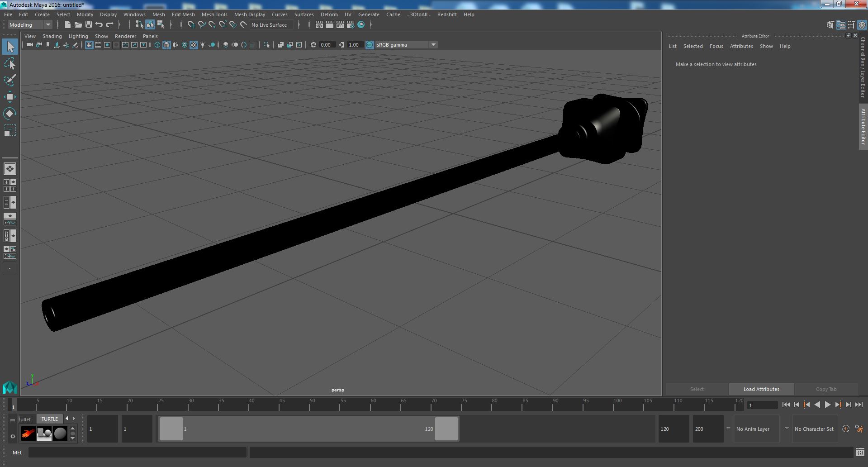Image resolution: width=868 pixels, height=467 pixels.
Task: Enable snap to grids
Action: coord(191,25)
